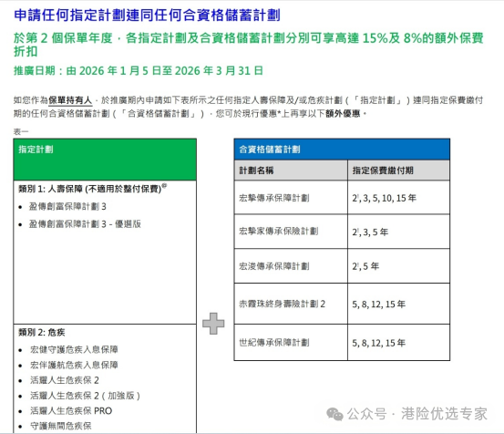
Task: Click 類別 1: 人壽保障 category heading
Action: (93, 189)
